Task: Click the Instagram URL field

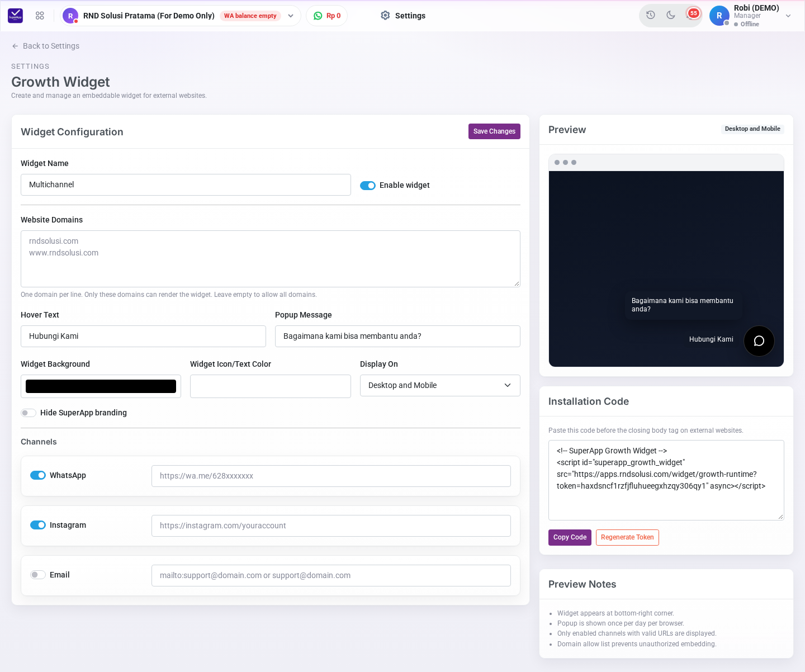Action: (x=331, y=526)
